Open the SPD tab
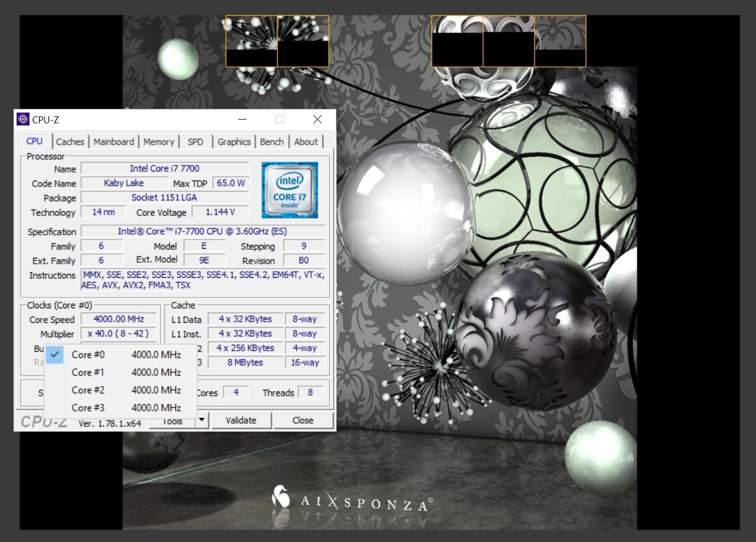The width and height of the screenshot is (756, 542). tap(196, 142)
